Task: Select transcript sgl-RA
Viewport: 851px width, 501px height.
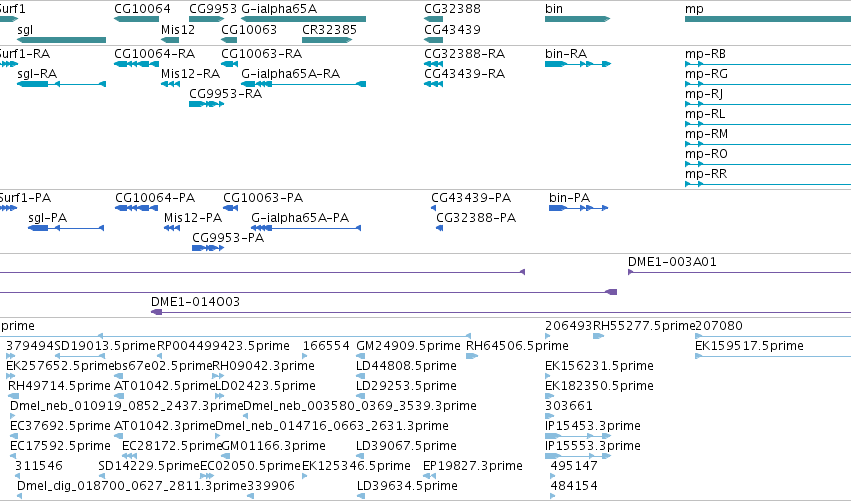Action: 61,84
